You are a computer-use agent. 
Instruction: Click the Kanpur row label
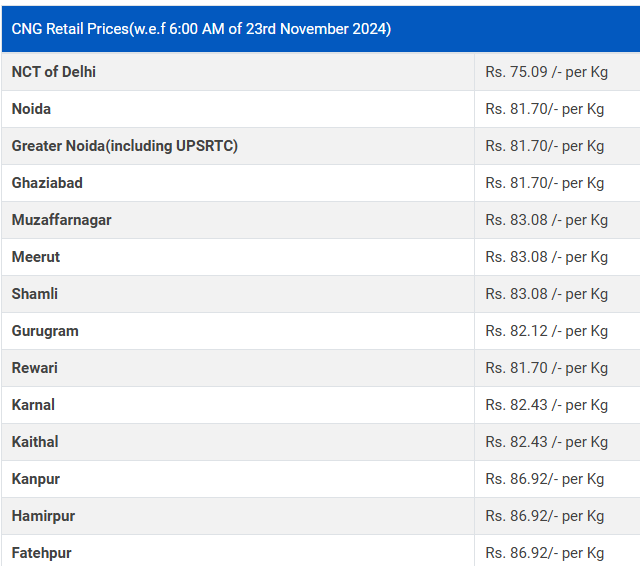click(36, 479)
